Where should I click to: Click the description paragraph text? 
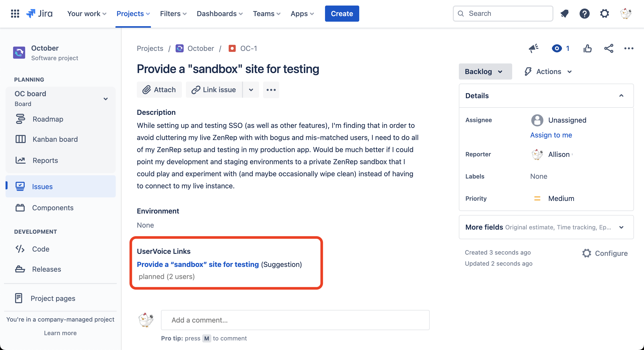277,156
